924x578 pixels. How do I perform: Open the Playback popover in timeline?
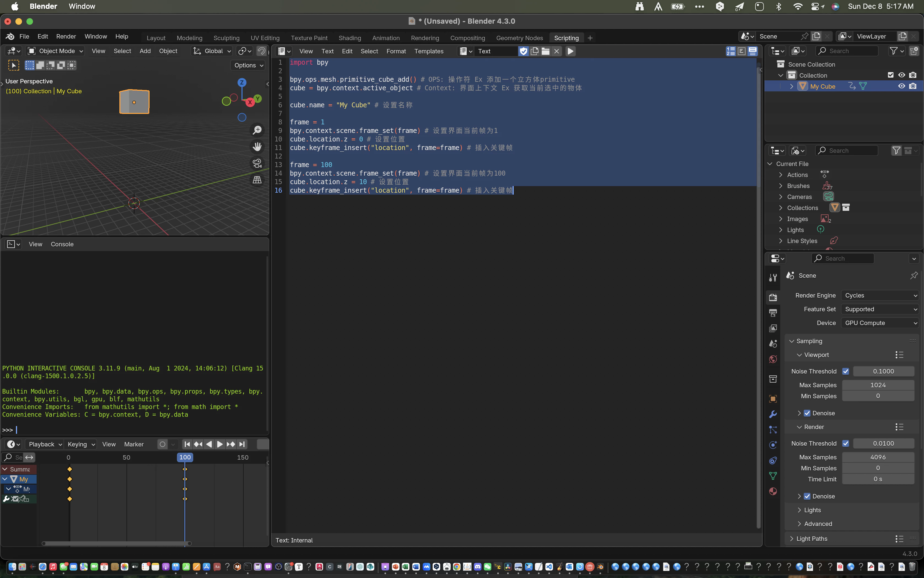(x=45, y=444)
